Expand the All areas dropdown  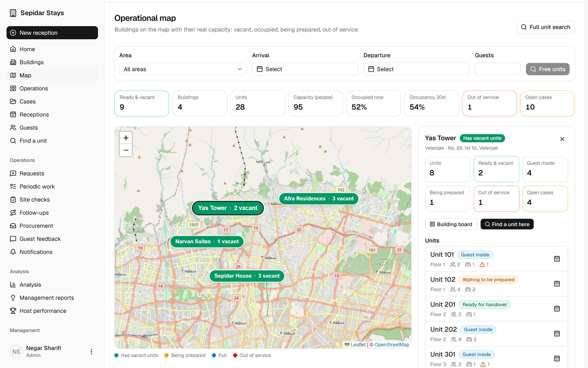pos(183,69)
